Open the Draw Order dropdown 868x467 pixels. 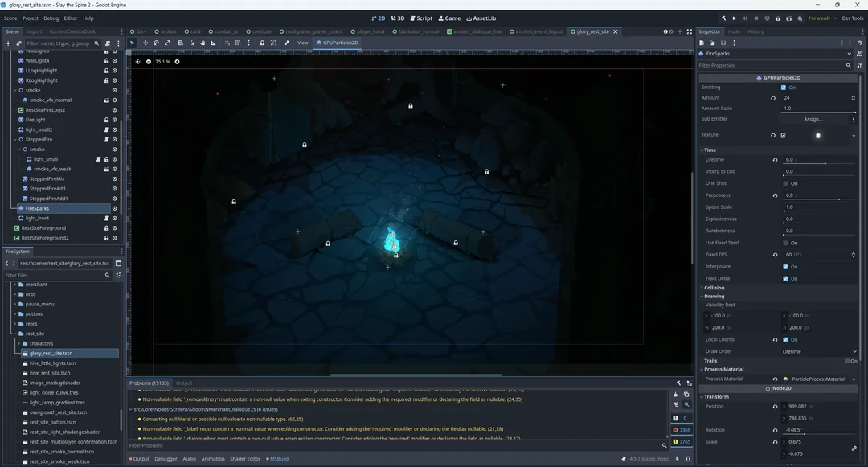click(x=817, y=351)
